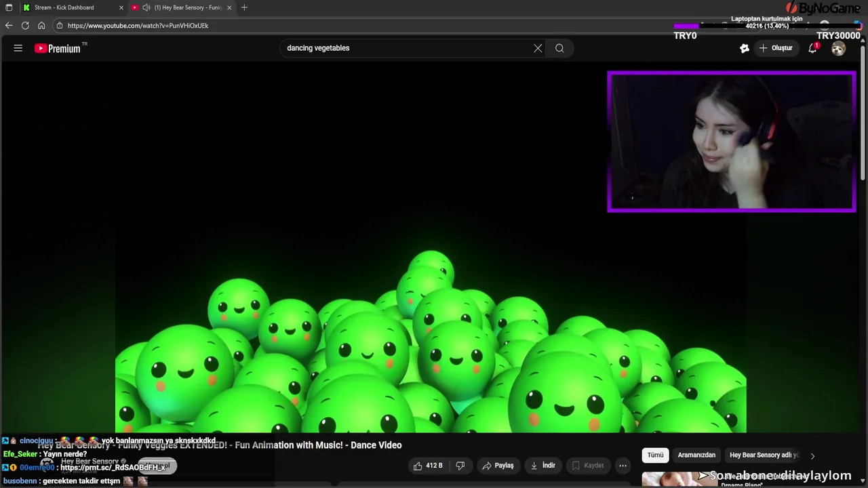Select the Tümü filter chip
Image resolution: width=868 pixels, height=488 pixels.
click(x=655, y=455)
